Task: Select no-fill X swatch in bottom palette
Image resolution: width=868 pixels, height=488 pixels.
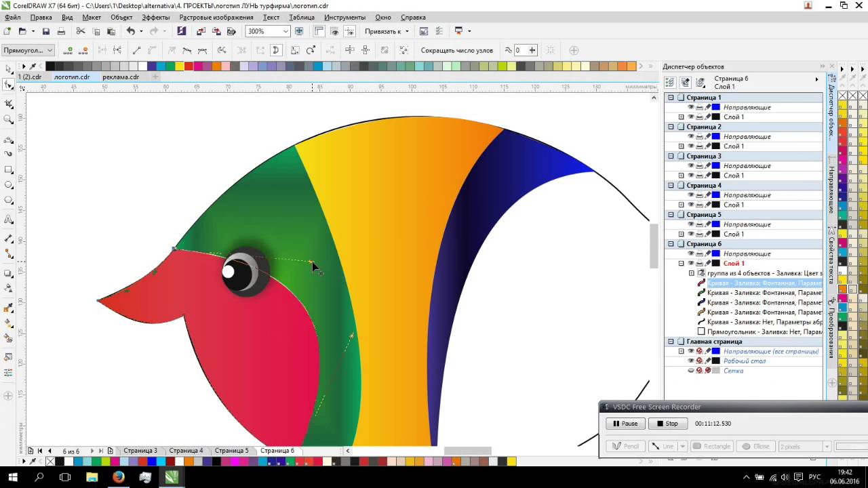Action: point(50,462)
